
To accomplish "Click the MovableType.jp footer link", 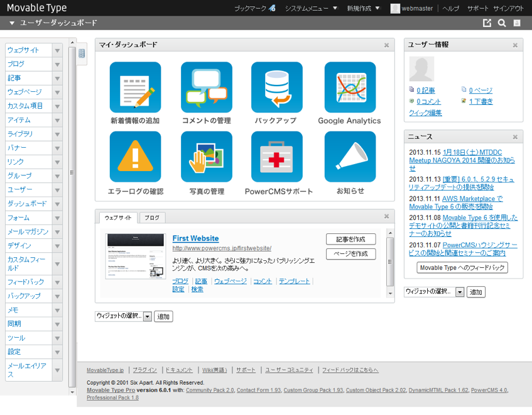I will [x=105, y=370].
